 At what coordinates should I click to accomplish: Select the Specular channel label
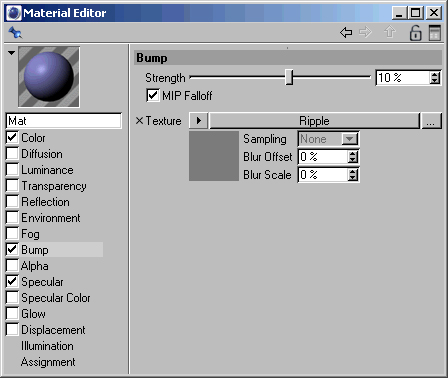pyautogui.click(x=42, y=282)
